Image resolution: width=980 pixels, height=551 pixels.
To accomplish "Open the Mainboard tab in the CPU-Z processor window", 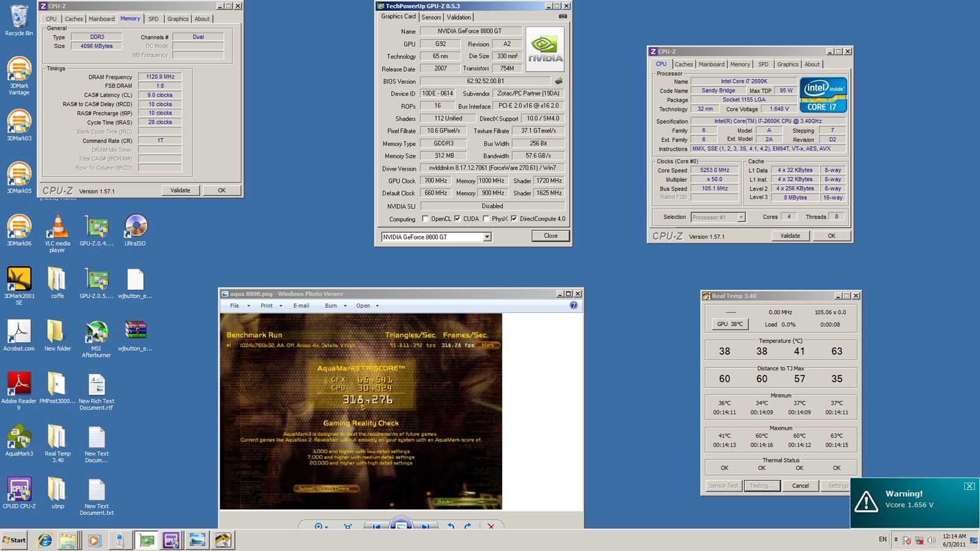I will tap(711, 64).
